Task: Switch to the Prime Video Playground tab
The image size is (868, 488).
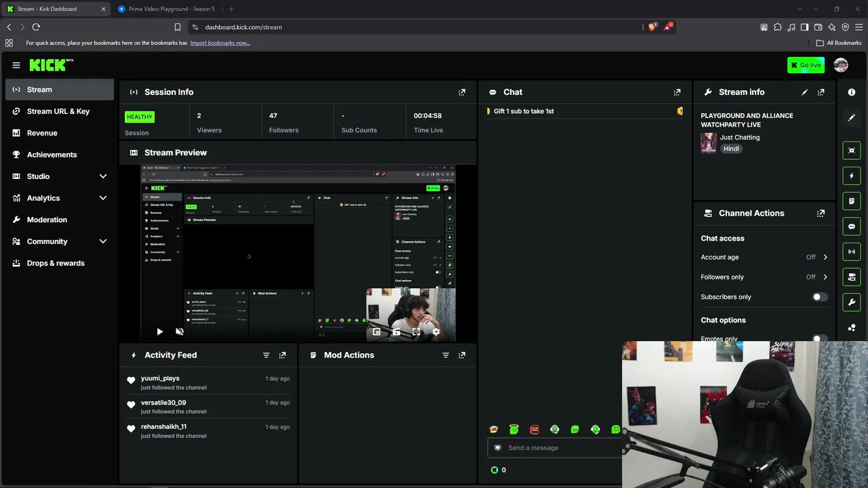Action: (x=167, y=9)
